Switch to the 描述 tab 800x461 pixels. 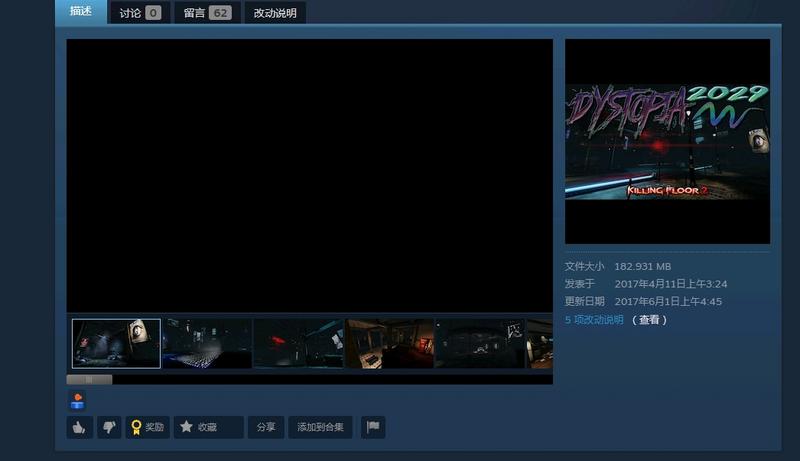pyautogui.click(x=81, y=11)
